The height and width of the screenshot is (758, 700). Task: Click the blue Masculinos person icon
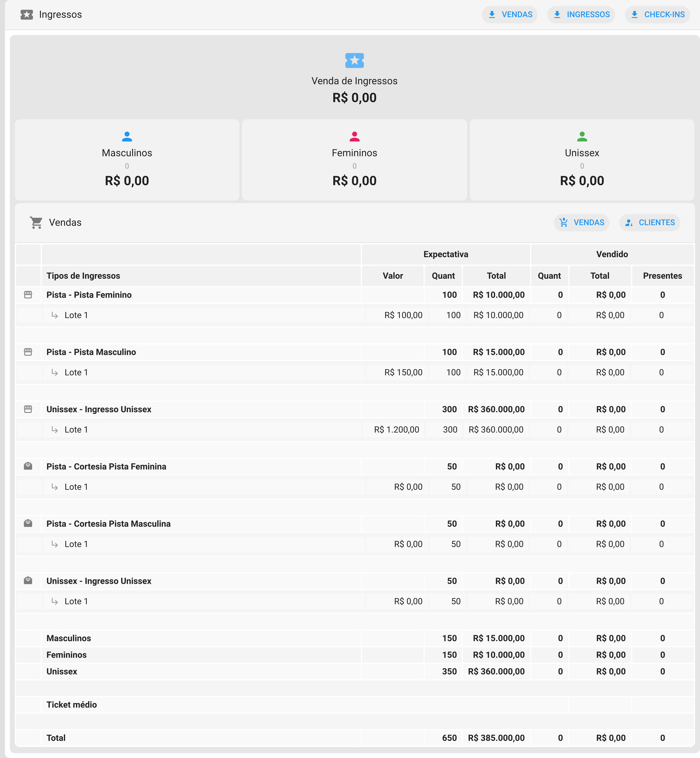point(127,136)
